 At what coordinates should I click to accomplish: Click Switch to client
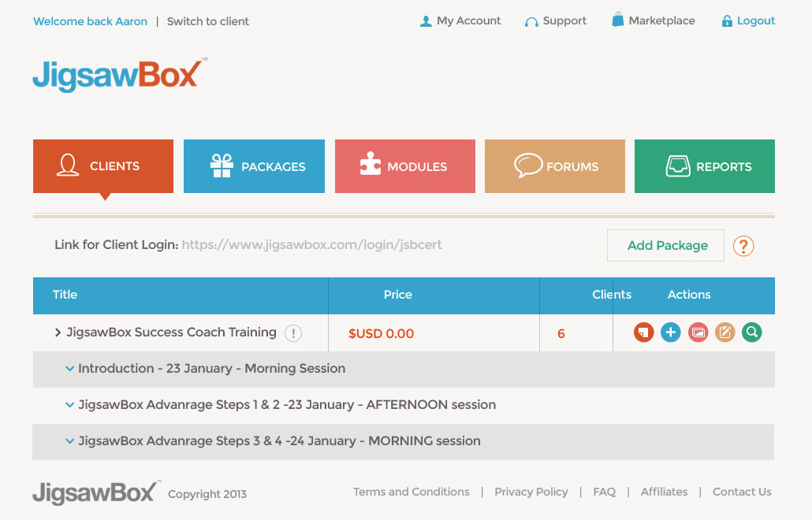pyautogui.click(x=207, y=21)
